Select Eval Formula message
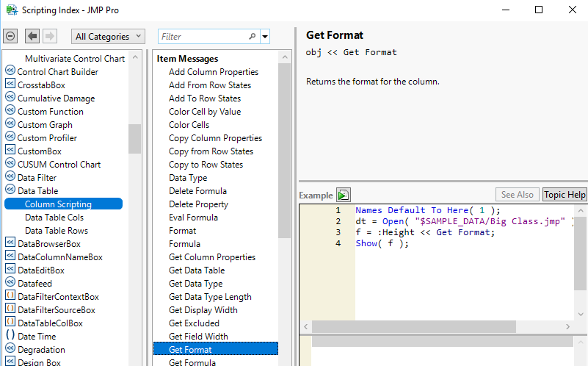The image size is (588, 366). (193, 218)
